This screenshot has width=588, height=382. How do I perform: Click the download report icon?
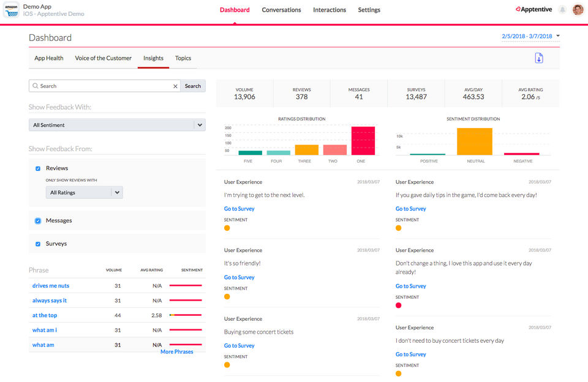tap(539, 58)
